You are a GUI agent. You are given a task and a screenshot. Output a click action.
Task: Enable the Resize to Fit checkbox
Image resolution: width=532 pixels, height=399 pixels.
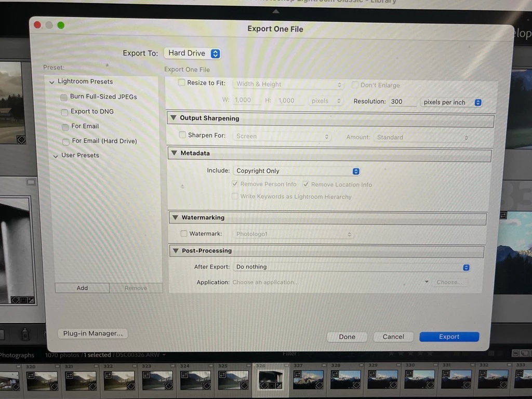tap(181, 83)
